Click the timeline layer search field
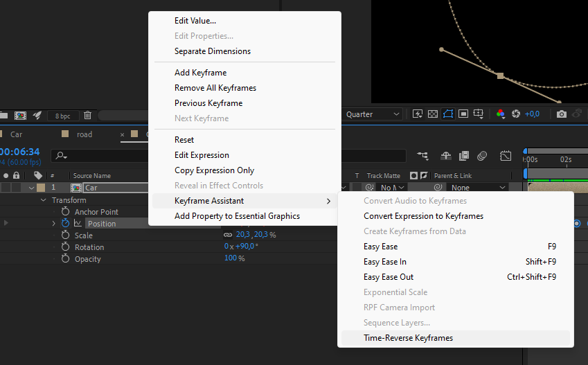This screenshot has height=365, width=588. pyautogui.click(x=104, y=156)
